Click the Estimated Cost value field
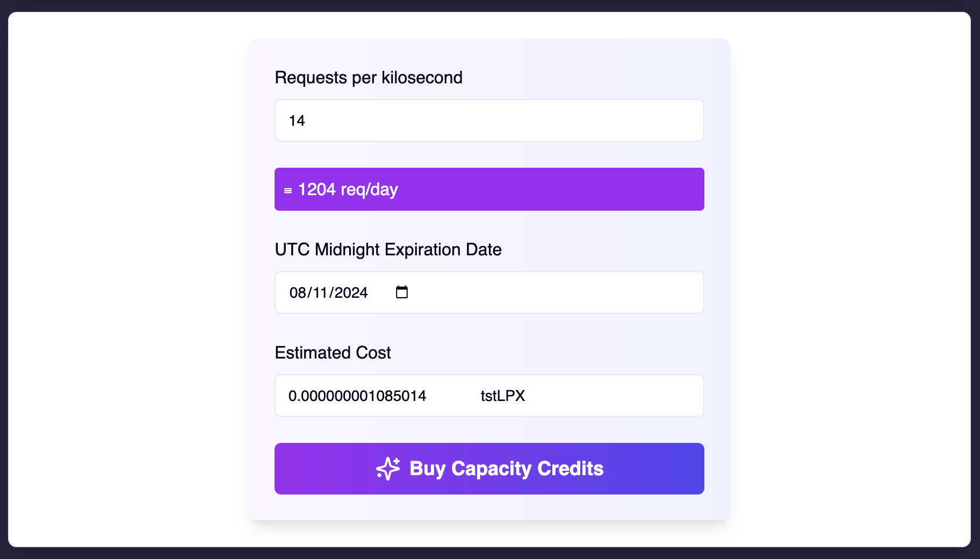 click(x=489, y=395)
